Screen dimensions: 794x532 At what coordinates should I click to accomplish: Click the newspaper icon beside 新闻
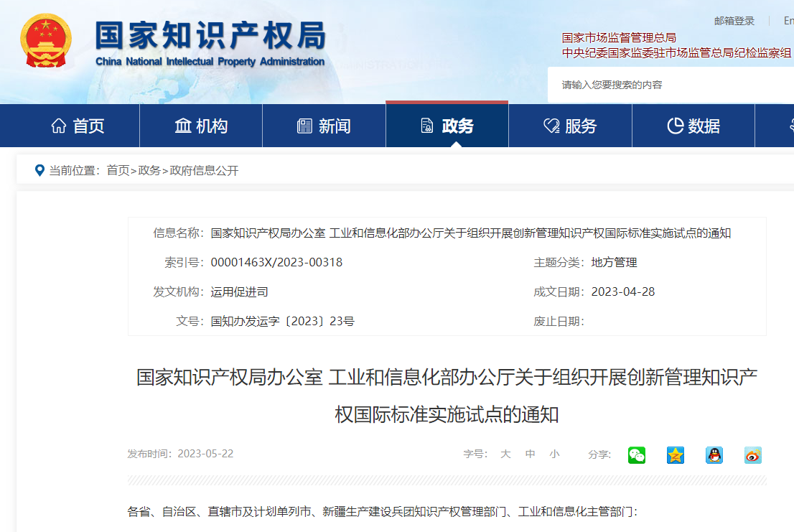click(x=304, y=126)
